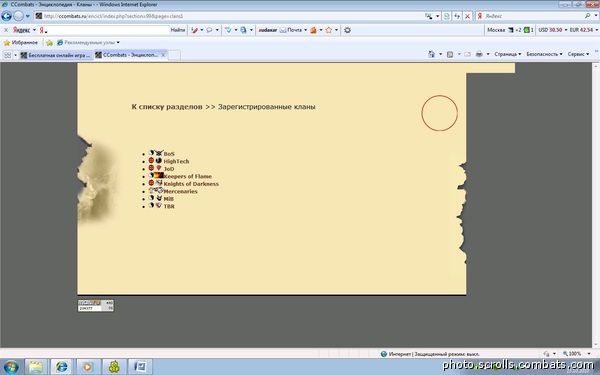This screenshot has width=600, height=375.
Task: Click the print icon in command bar
Action: pos(479,54)
